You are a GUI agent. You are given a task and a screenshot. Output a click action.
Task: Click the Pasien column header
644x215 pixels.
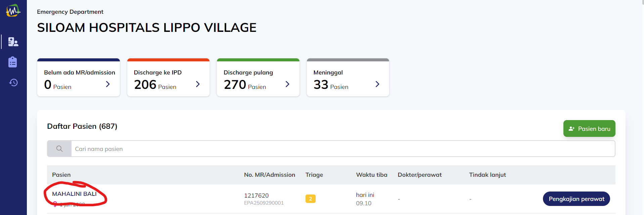coord(61,175)
